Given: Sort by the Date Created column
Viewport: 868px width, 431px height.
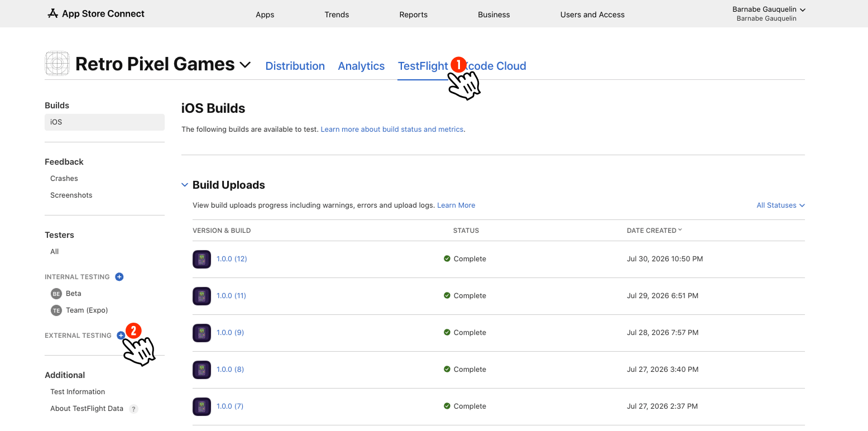Looking at the screenshot, I should pos(654,231).
